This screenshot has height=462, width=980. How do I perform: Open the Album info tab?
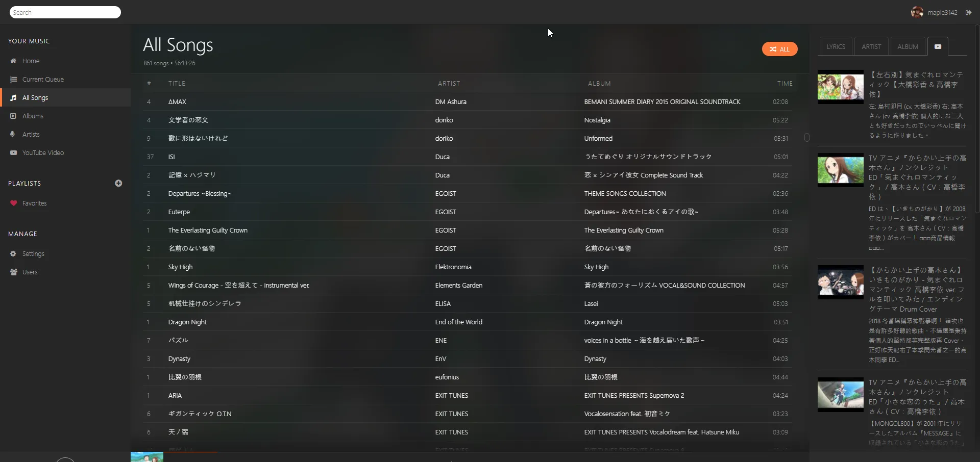tap(908, 47)
